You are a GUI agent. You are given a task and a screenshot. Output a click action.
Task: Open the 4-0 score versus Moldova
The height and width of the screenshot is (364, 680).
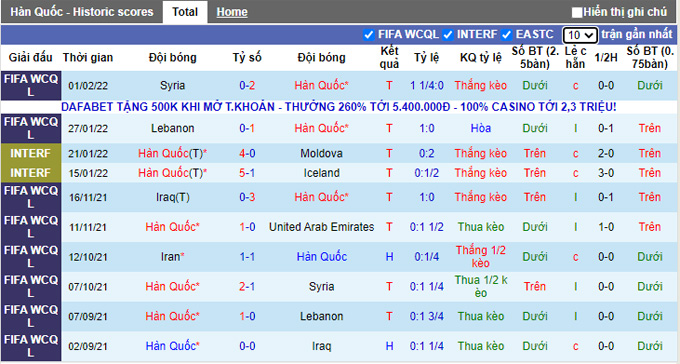click(247, 154)
